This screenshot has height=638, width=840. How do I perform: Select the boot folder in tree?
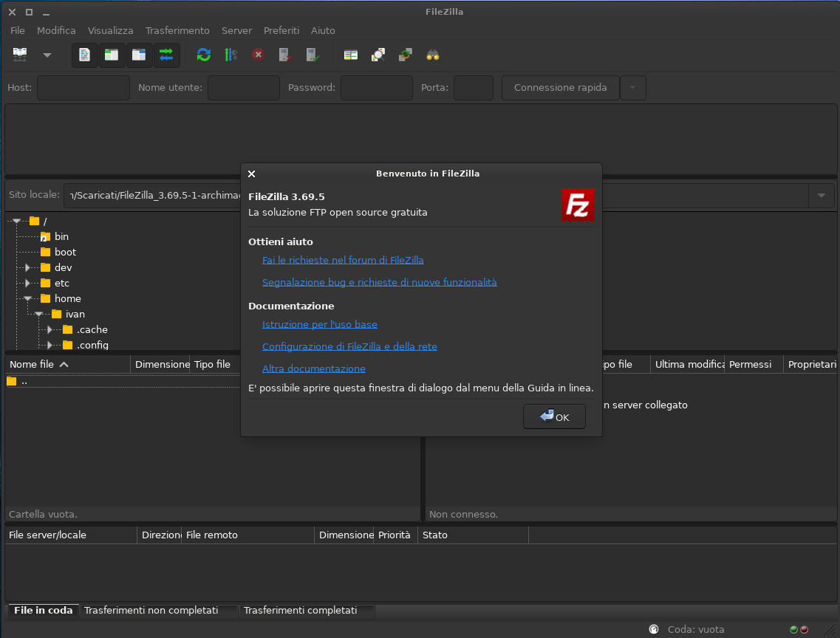pos(65,252)
